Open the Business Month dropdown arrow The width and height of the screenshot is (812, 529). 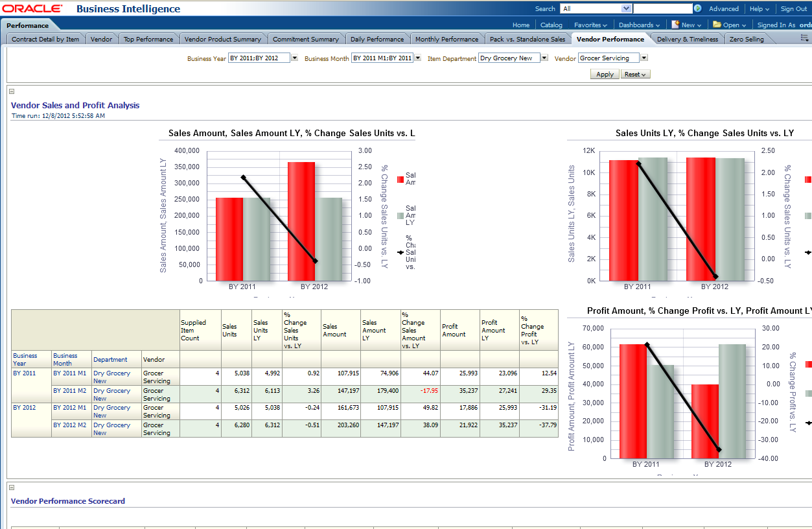[x=417, y=58]
